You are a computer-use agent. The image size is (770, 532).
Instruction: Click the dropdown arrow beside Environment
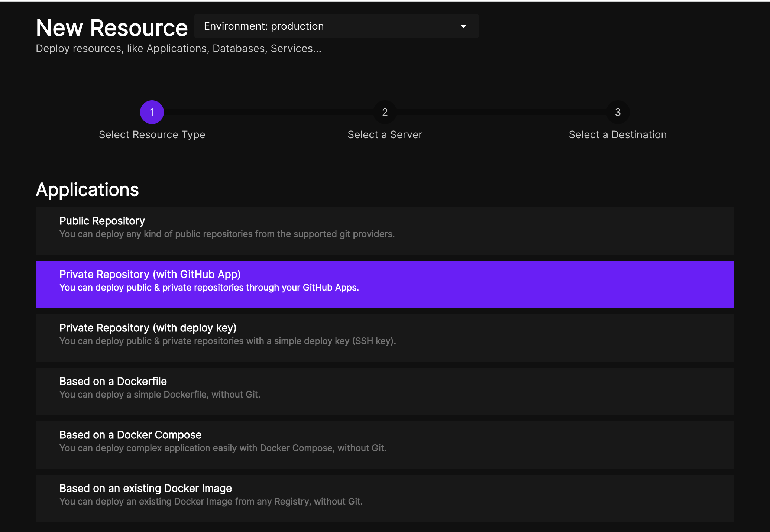point(463,27)
